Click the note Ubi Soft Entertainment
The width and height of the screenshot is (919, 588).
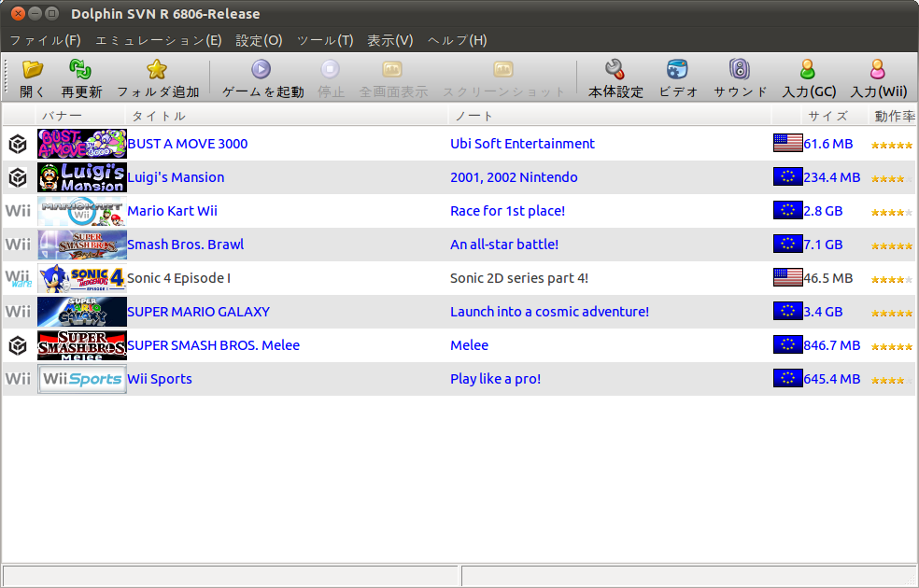pos(522,144)
